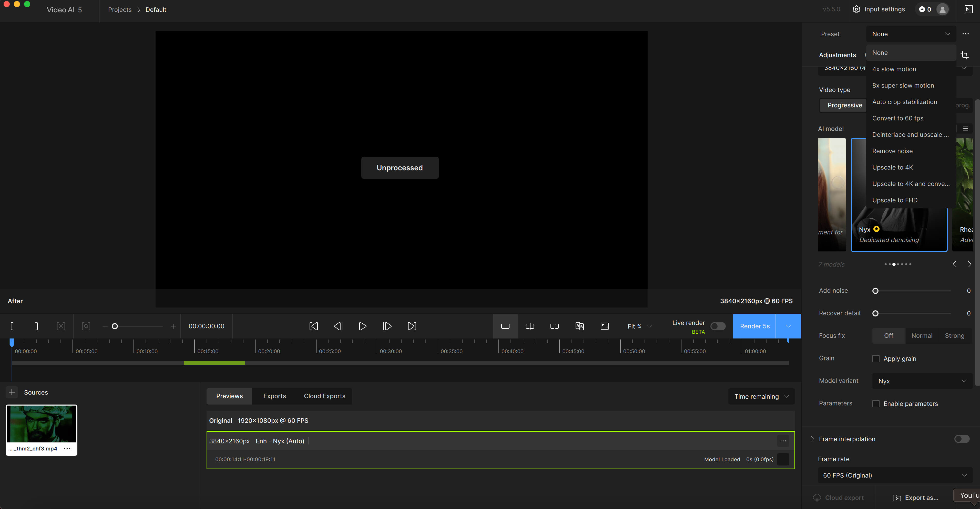Viewport: 980px width, 509px height.
Task: Click Export as button
Action: (915, 497)
